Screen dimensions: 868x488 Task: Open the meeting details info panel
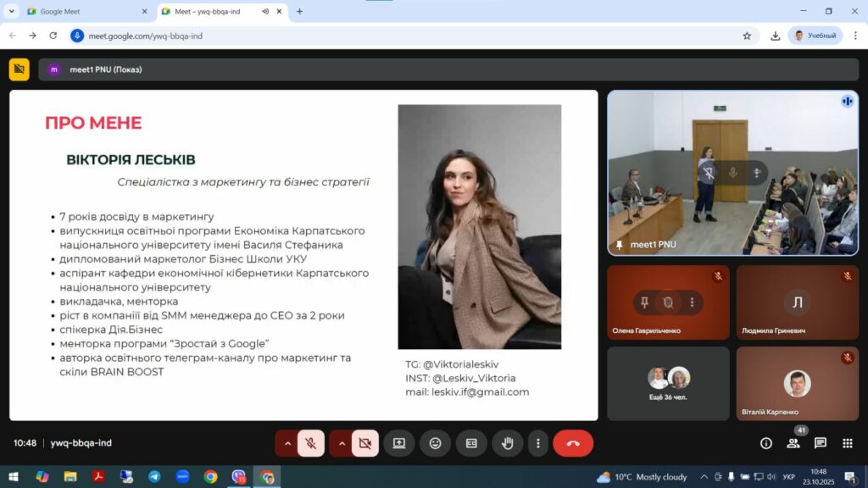[x=766, y=443]
